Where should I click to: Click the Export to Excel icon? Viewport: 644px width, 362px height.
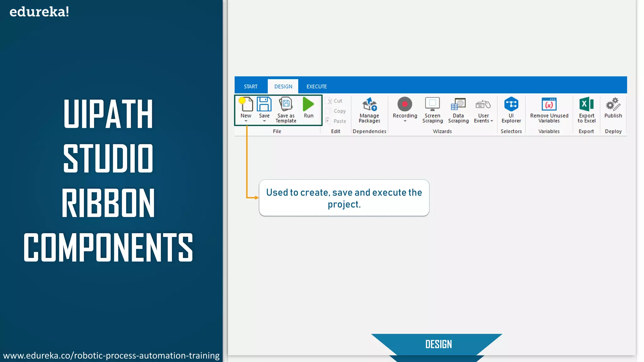(x=586, y=104)
